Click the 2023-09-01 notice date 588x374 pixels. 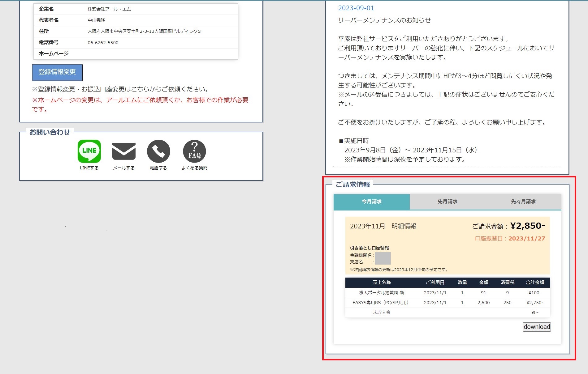(356, 8)
